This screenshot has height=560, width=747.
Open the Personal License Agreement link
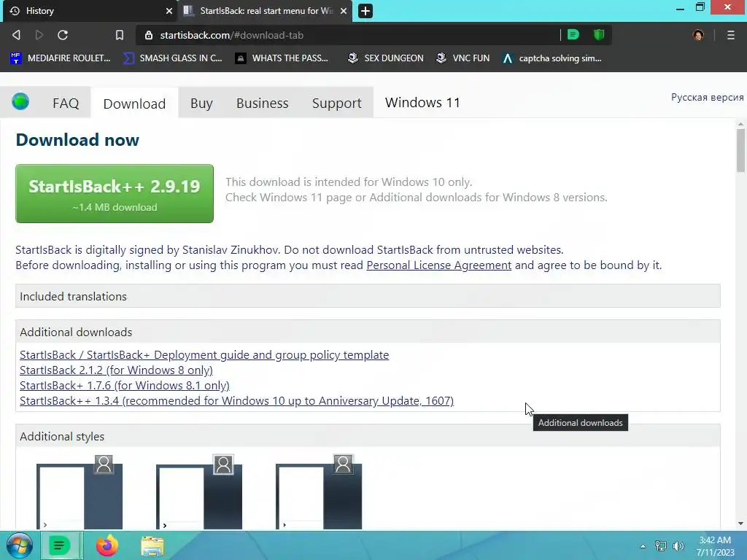(x=438, y=265)
